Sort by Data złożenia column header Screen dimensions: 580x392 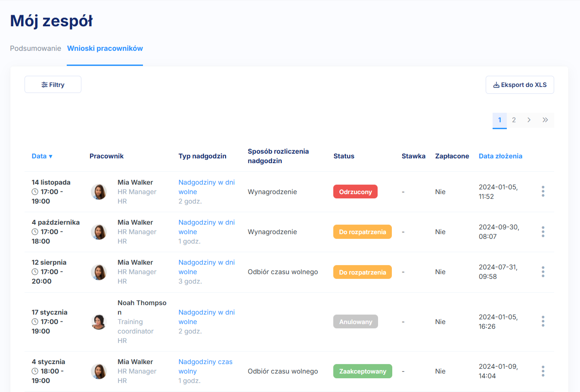click(500, 156)
